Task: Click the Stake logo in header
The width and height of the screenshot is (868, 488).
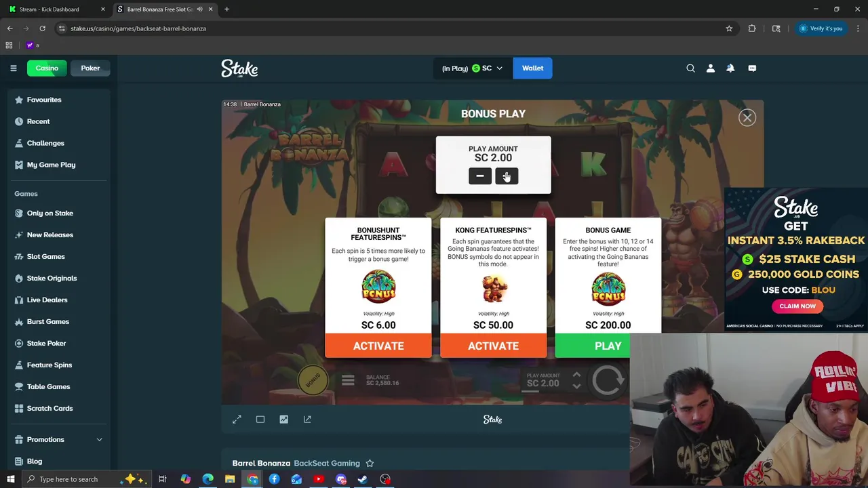Action: (239, 68)
